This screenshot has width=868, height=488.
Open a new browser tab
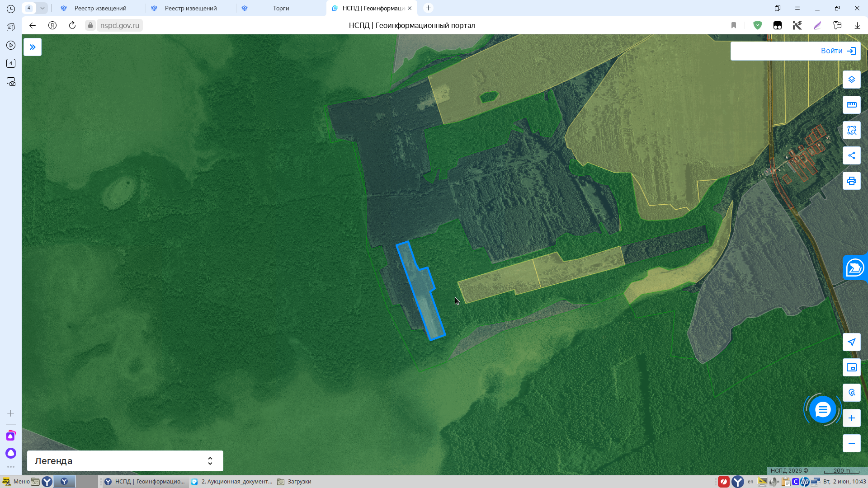click(x=428, y=8)
